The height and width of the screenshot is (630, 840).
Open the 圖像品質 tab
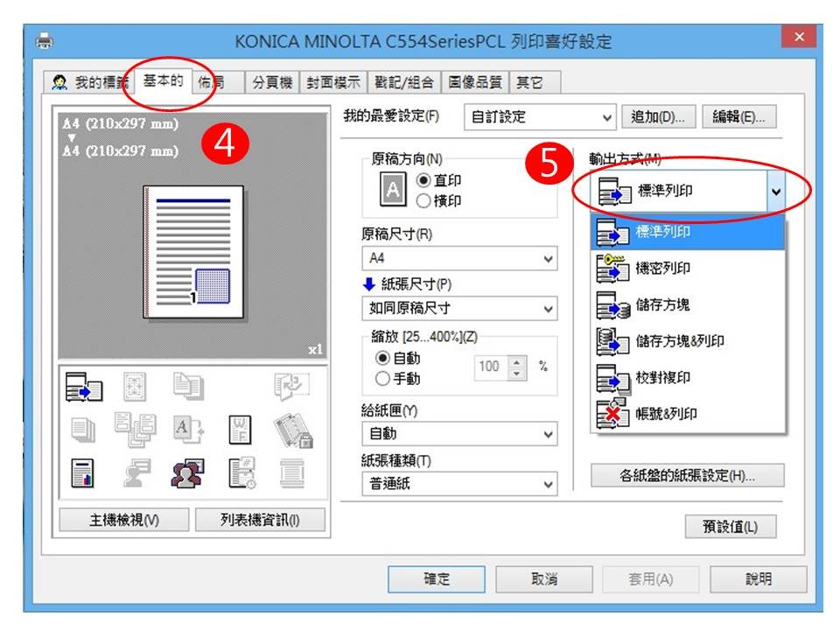[x=474, y=82]
